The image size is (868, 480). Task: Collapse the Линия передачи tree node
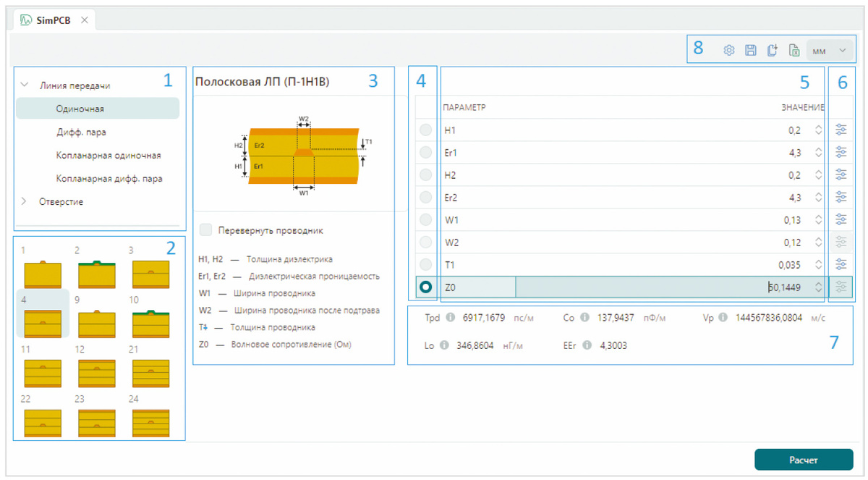25,85
